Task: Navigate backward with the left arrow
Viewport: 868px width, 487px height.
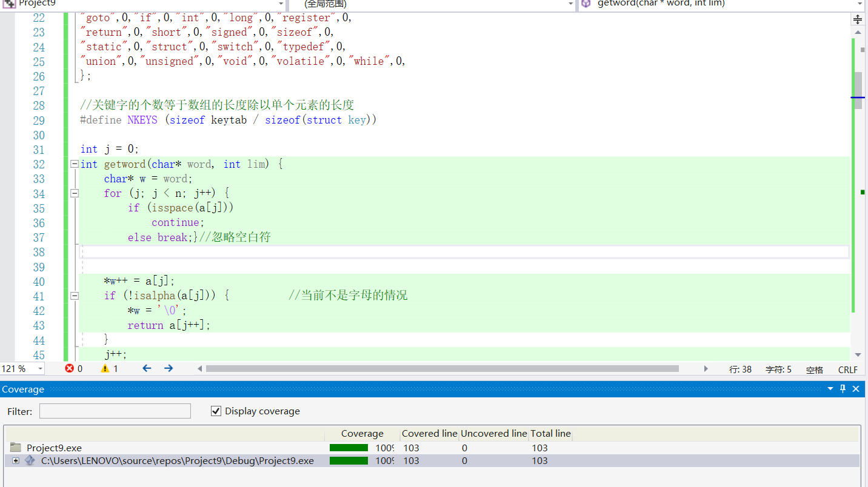Action: [147, 368]
